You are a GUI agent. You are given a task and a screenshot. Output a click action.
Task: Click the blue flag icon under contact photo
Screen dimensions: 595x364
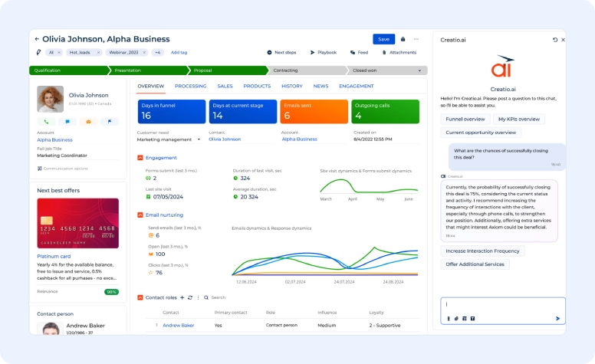click(109, 121)
